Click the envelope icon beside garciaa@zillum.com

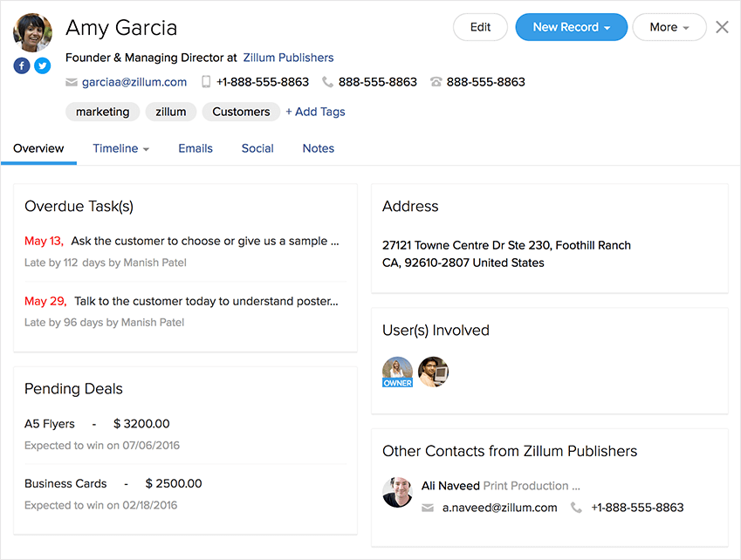point(72,82)
